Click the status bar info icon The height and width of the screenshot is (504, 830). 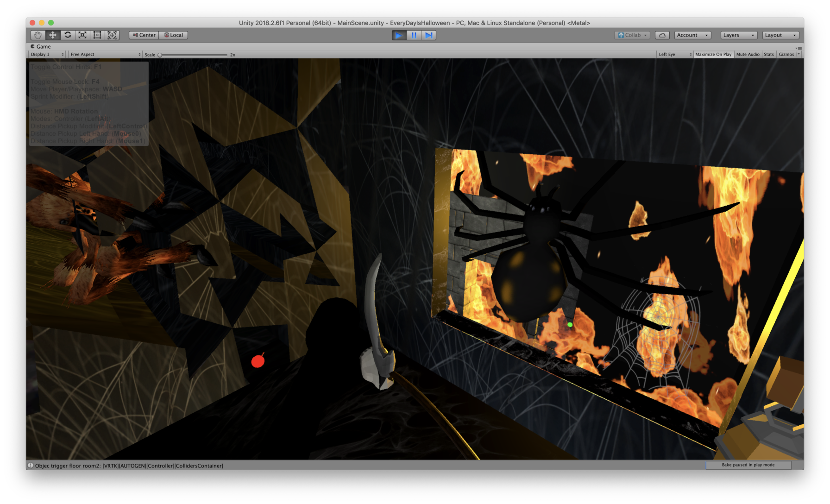(x=31, y=466)
